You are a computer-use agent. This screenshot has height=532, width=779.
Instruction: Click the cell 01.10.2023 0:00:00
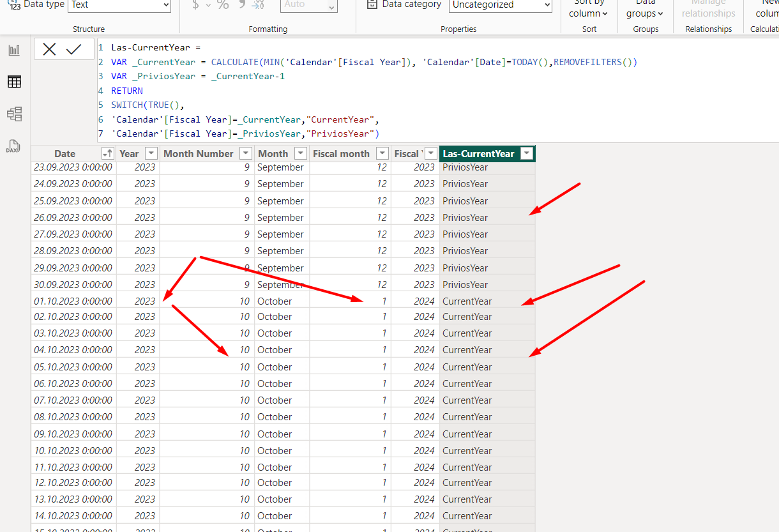coord(73,301)
